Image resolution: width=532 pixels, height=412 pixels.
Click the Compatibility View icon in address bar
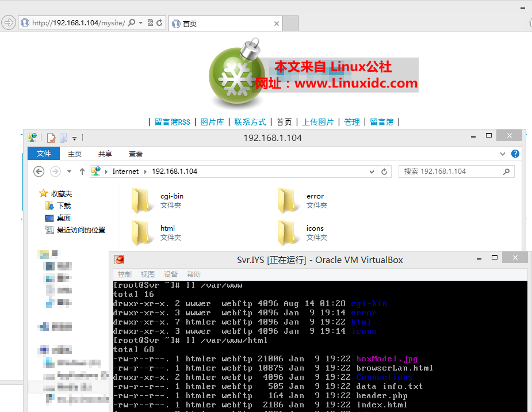151,22
